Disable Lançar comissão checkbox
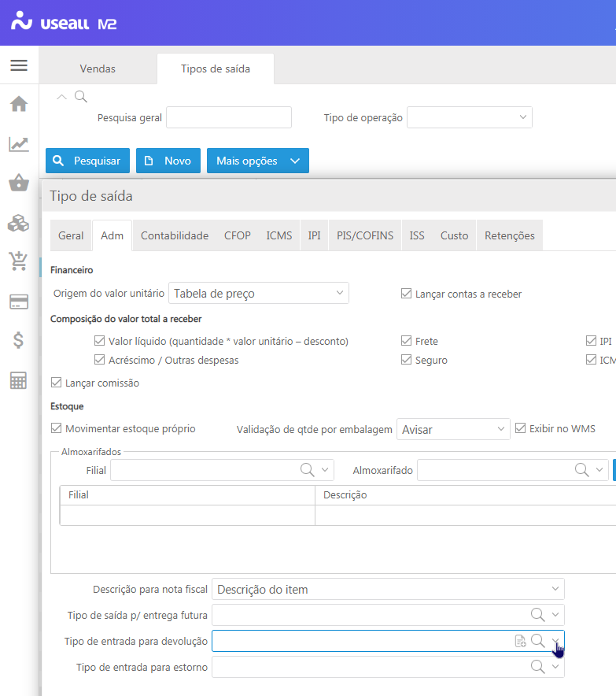Viewport: 616px width, 696px height. [x=56, y=382]
